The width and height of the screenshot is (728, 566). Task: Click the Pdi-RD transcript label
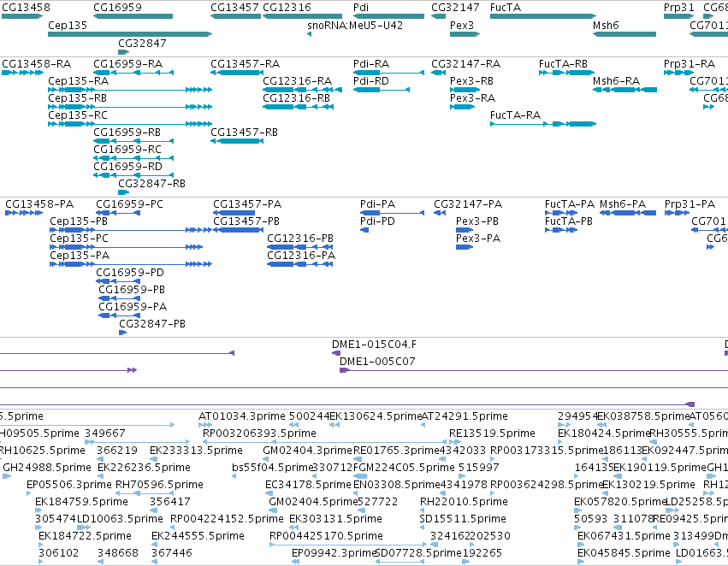[371, 81]
